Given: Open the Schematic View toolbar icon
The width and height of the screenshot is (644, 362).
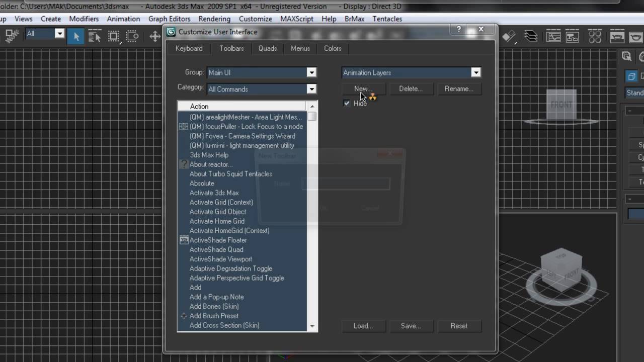Looking at the screenshot, I should point(573,36).
